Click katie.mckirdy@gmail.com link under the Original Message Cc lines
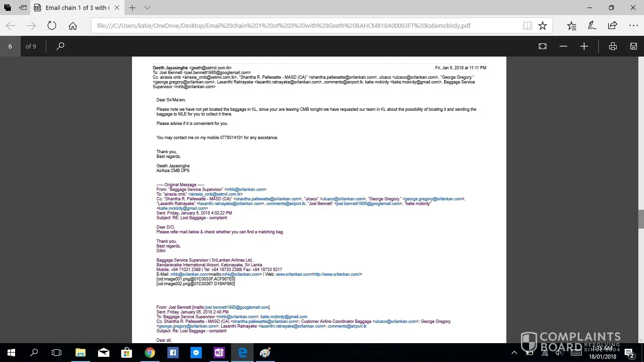The width and height of the screenshot is (644, 362). point(183,208)
